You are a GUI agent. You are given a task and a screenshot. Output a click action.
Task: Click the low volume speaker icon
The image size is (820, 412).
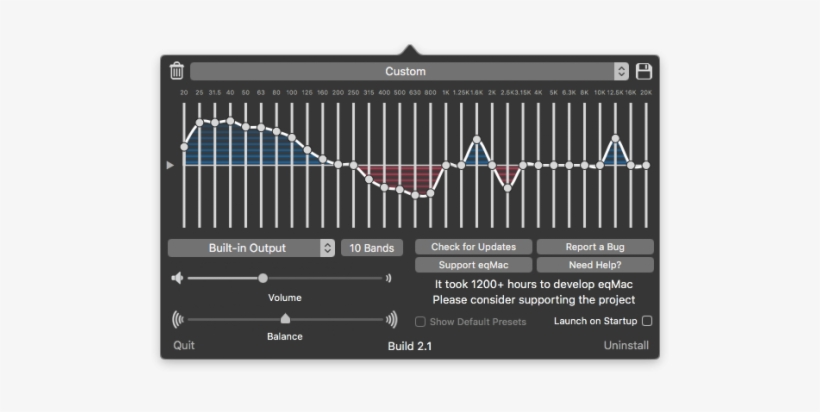click(177, 278)
